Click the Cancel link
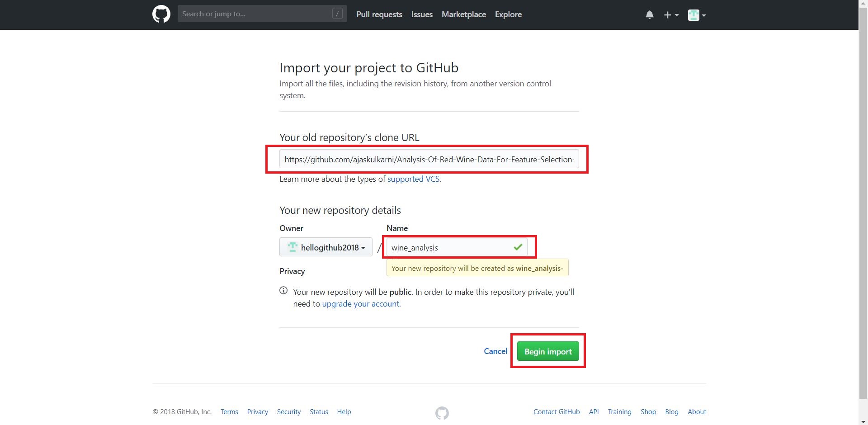The image size is (868, 425). [x=495, y=351]
